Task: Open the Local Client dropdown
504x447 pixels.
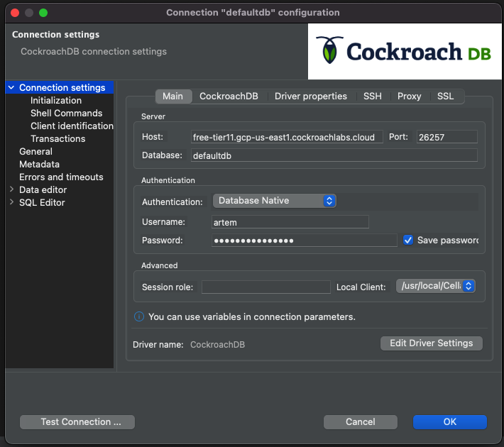Action: pos(436,286)
